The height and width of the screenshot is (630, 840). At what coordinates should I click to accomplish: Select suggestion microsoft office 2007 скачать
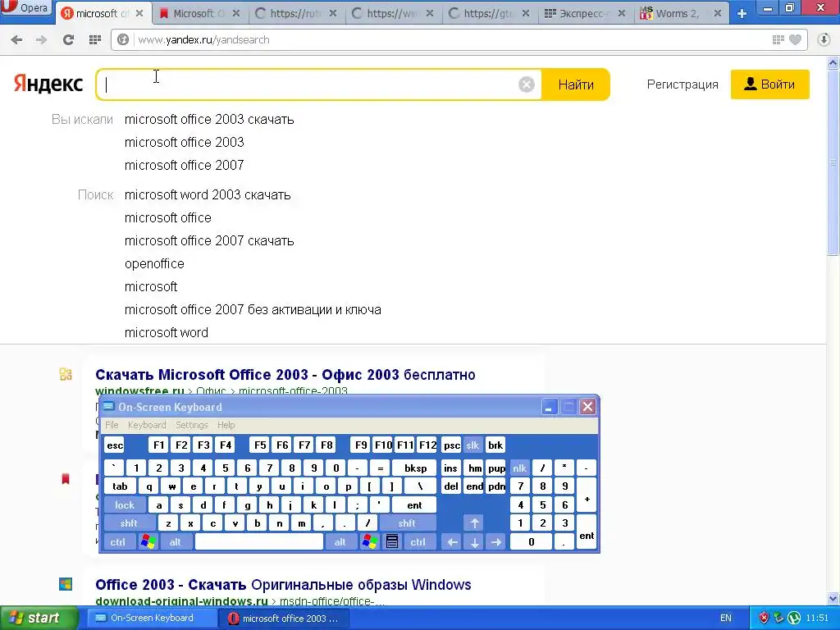pos(209,240)
